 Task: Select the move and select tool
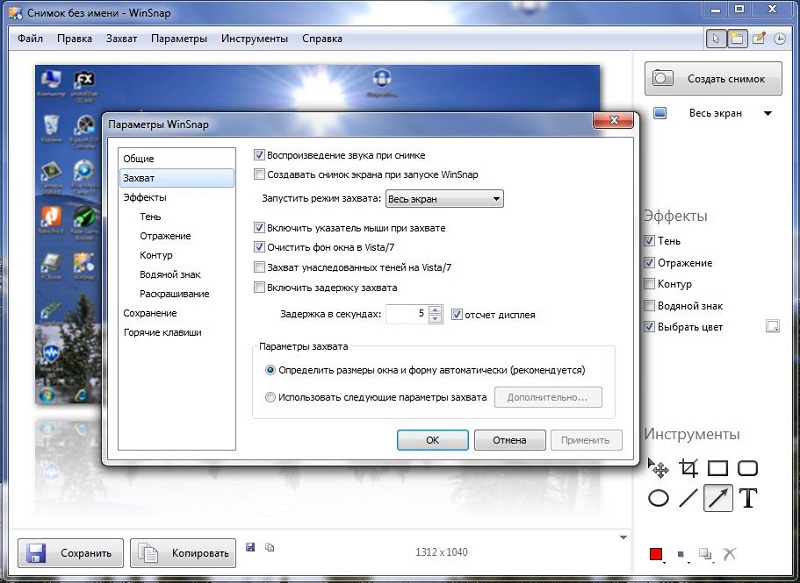pos(658,468)
